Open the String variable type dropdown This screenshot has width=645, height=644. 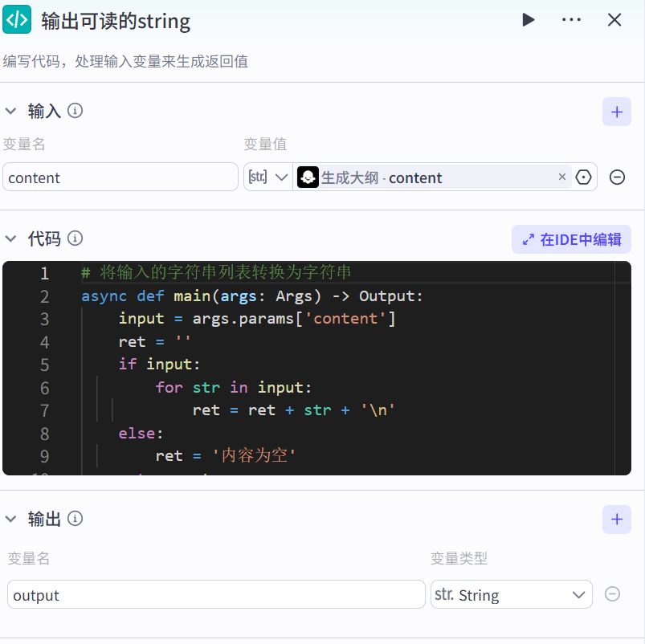(511, 595)
